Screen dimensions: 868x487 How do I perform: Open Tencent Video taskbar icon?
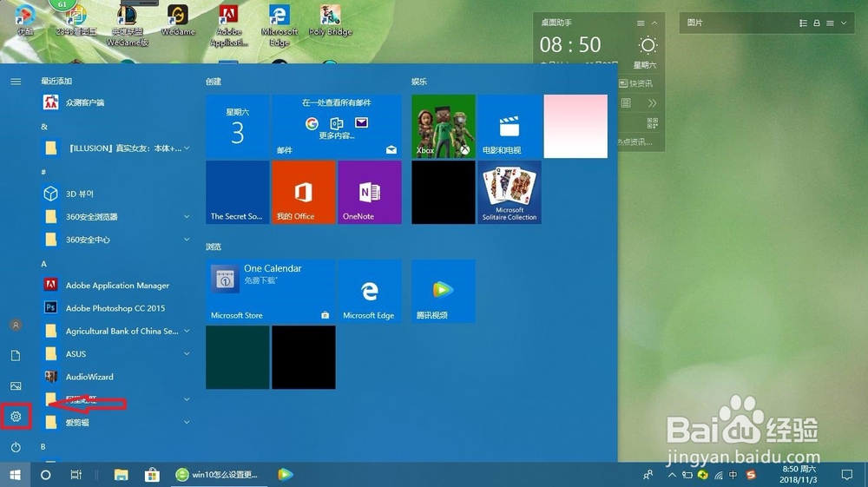285,475
